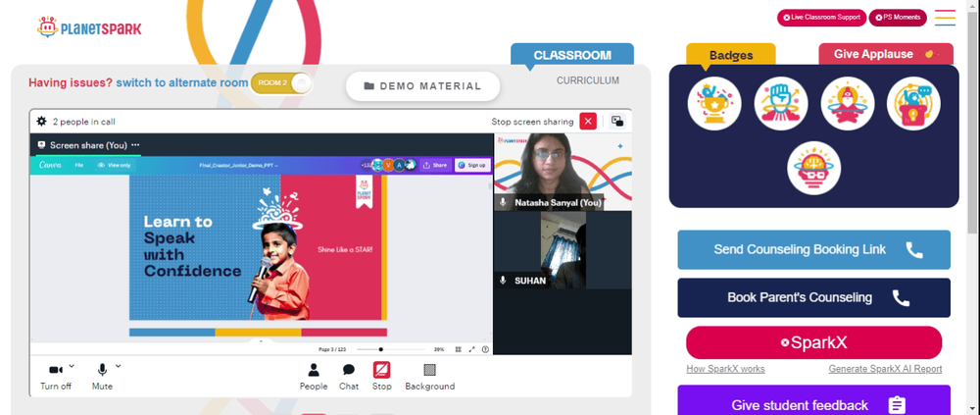Switch to the CLASSROOM tab
980x415 pixels.
point(572,55)
